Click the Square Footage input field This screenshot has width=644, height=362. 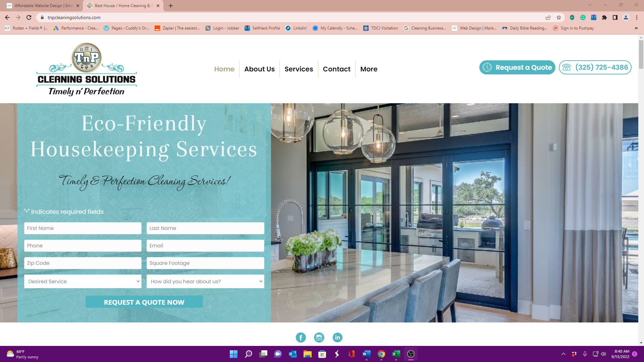click(x=205, y=263)
